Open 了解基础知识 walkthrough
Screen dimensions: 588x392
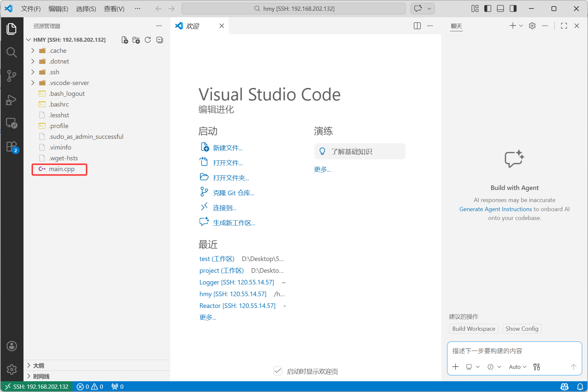click(360, 152)
